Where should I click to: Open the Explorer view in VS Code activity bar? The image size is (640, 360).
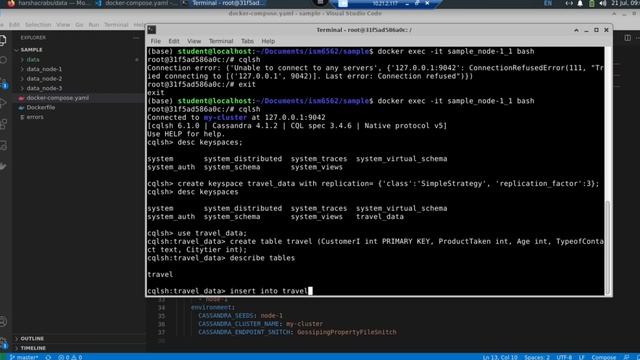tap(3, 40)
